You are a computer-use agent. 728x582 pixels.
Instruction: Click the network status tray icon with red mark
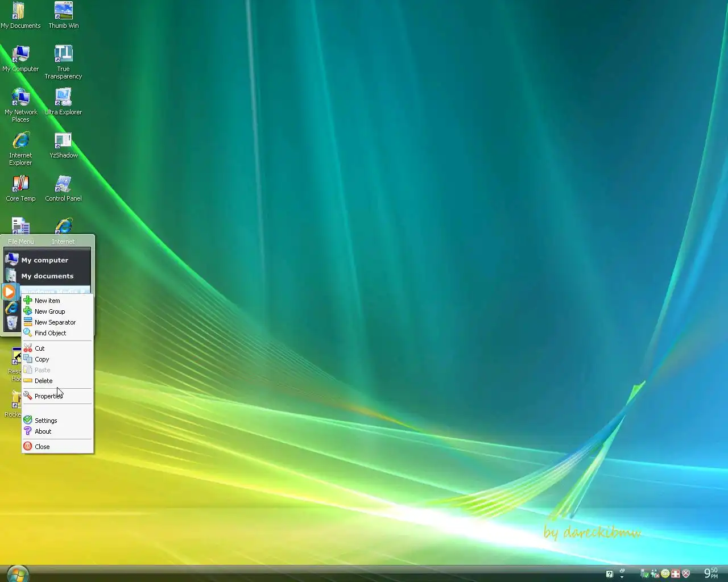point(655,573)
